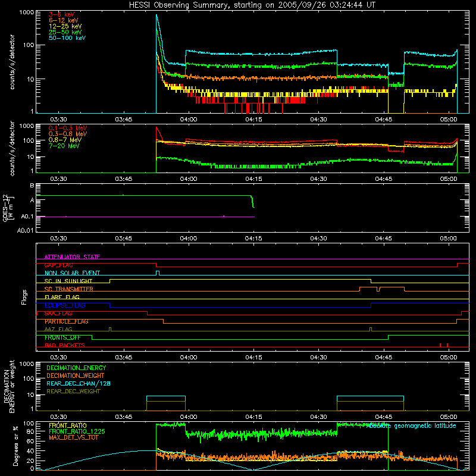
Task: Select the 50-100 keV legend label
Action: coord(67,38)
